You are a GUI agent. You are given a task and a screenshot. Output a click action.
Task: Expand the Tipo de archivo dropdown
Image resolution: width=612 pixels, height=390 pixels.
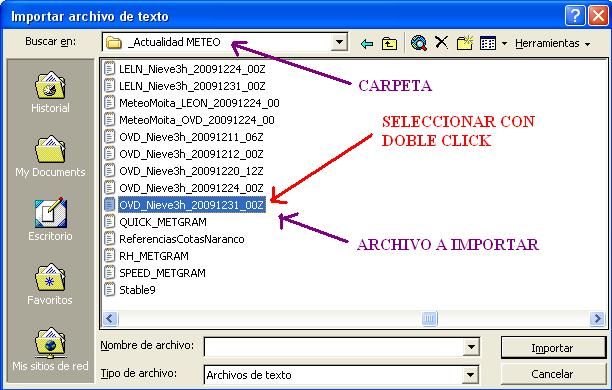(x=471, y=375)
